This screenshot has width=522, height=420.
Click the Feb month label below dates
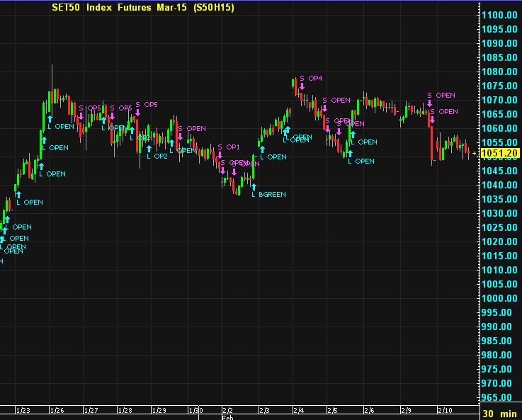(228, 417)
